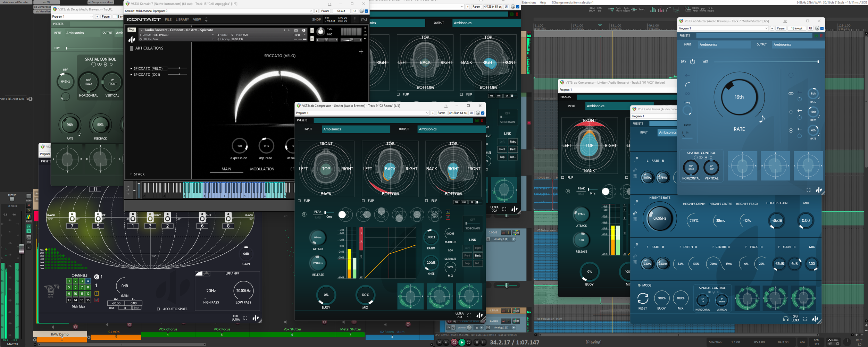Toggle FLIP under the BACK view in Track 9 Compressor
Screen dimensions: 868x347
(363, 201)
